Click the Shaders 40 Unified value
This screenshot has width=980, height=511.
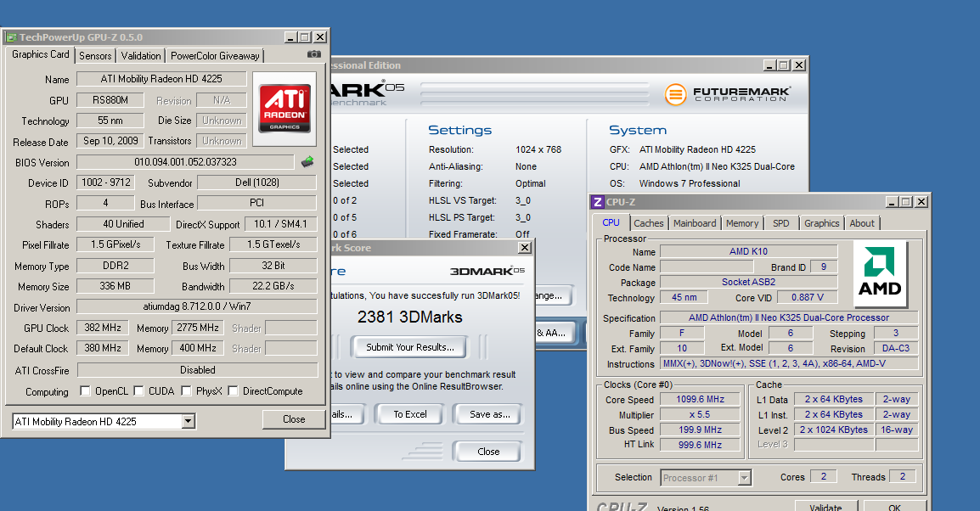coord(123,224)
